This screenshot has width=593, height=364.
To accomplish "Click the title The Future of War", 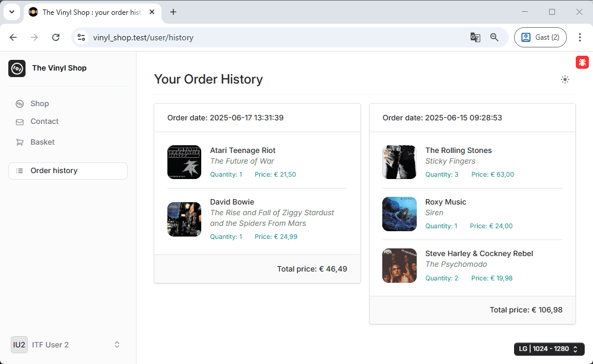I will pos(242,161).
